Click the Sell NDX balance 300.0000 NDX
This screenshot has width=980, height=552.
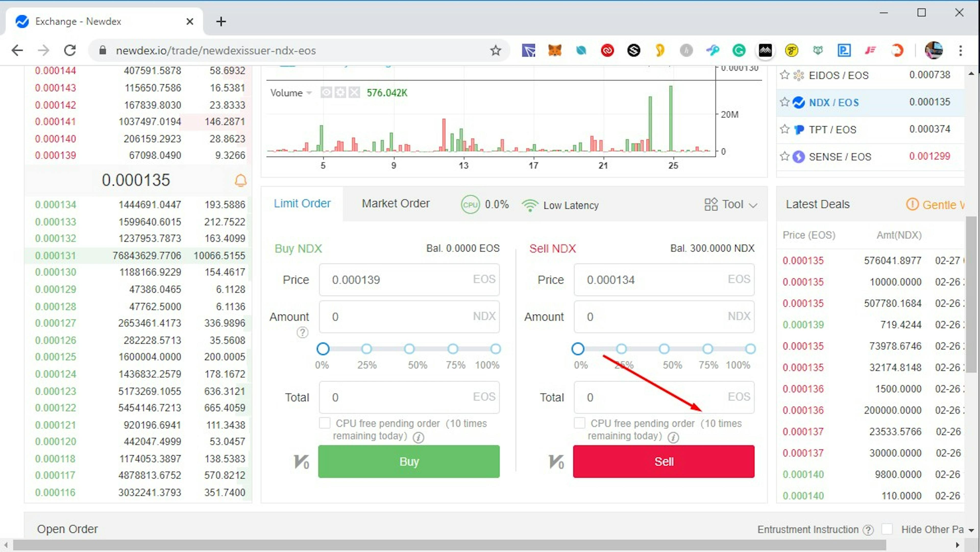coord(712,248)
